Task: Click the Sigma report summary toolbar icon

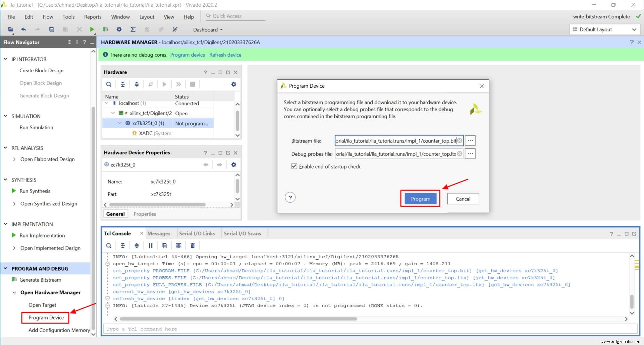Action: [133, 29]
